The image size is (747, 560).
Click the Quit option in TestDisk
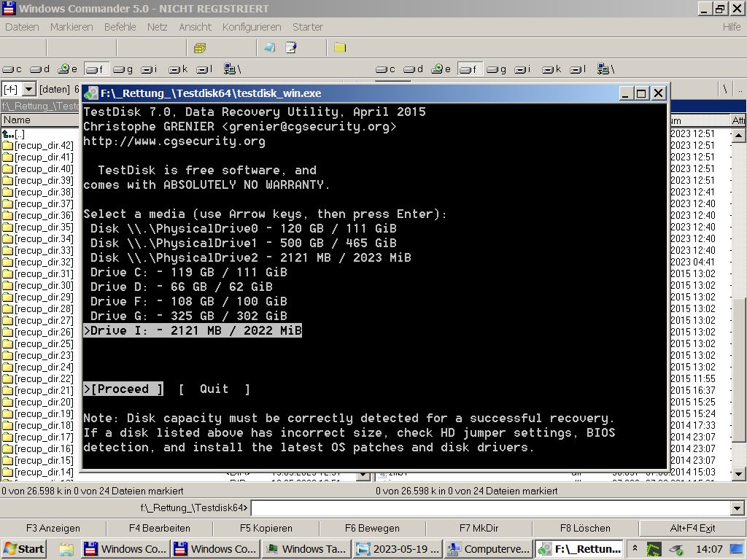coord(214,389)
